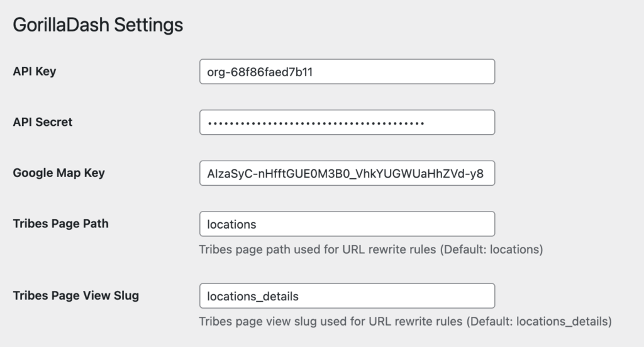644x347 pixels.
Task: Click the 'AIzaSyC-nHfft...' Google key value
Action: click(345, 173)
